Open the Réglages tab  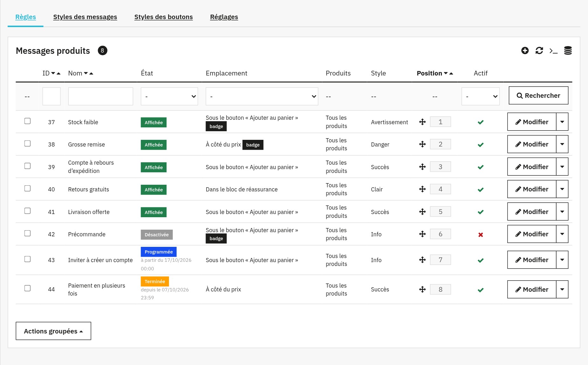224,17
